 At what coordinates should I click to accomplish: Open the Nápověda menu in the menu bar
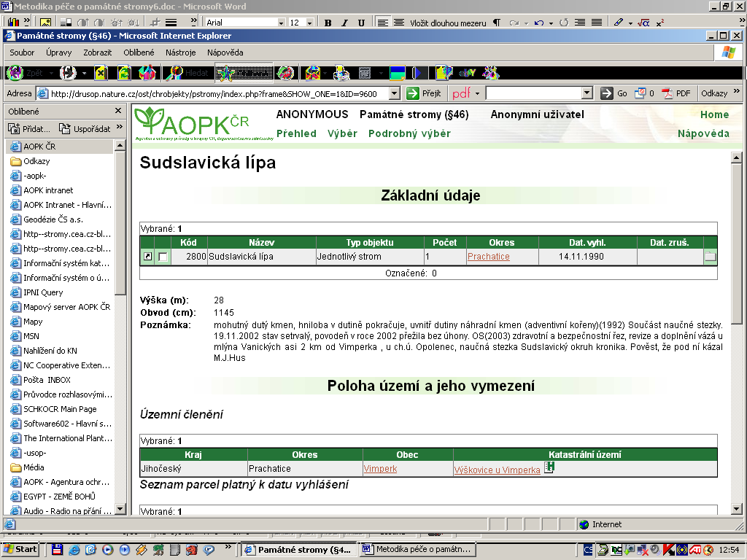coord(225,52)
